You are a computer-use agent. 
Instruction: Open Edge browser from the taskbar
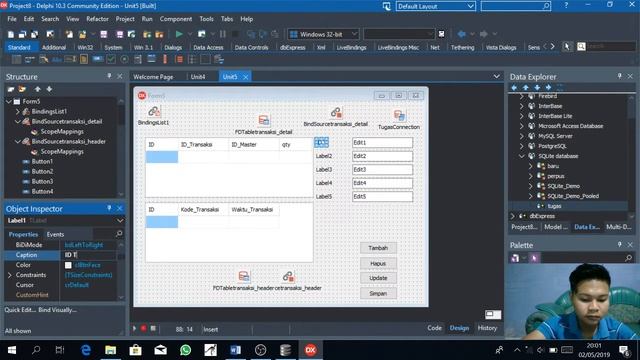[86, 350]
